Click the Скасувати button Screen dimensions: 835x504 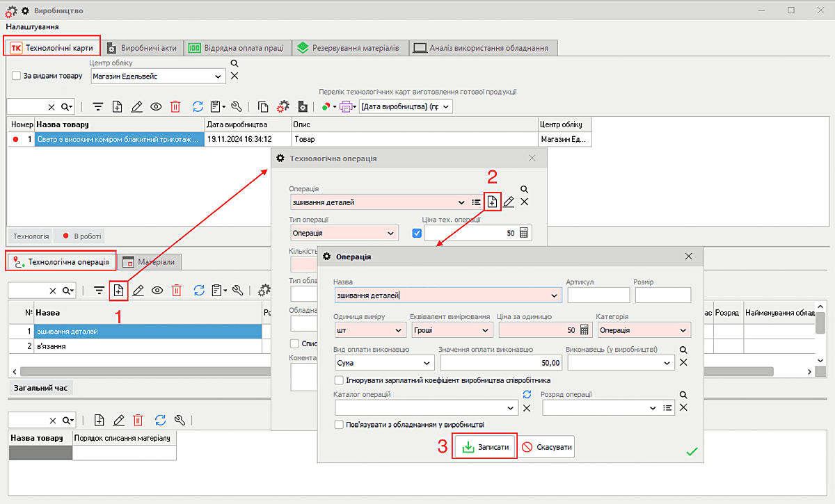click(x=547, y=447)
